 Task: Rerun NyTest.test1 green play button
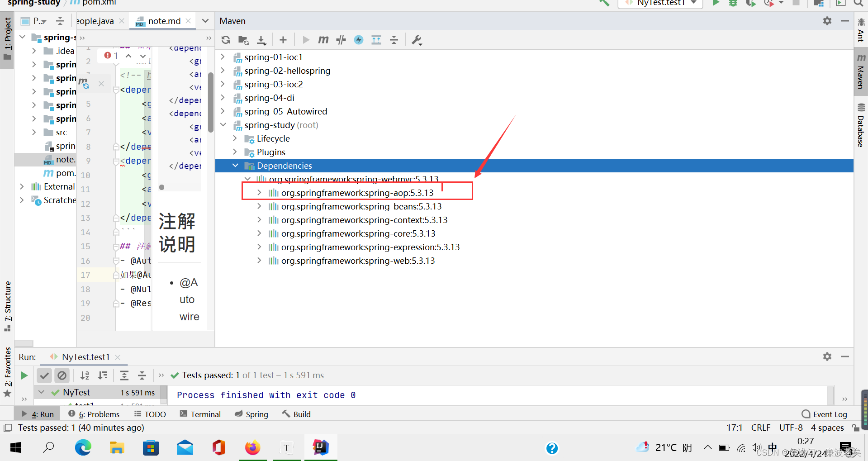coord(24,375)
